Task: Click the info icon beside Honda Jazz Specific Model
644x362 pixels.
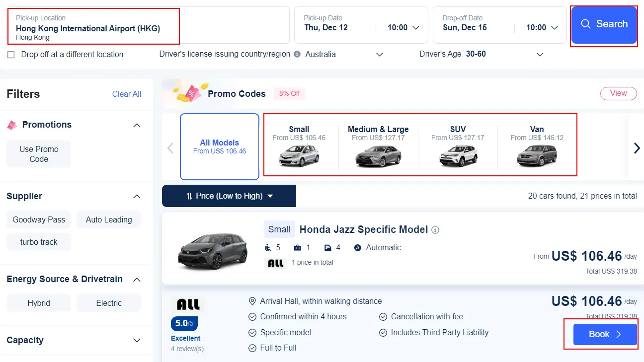Action: (x=436, y=229)
